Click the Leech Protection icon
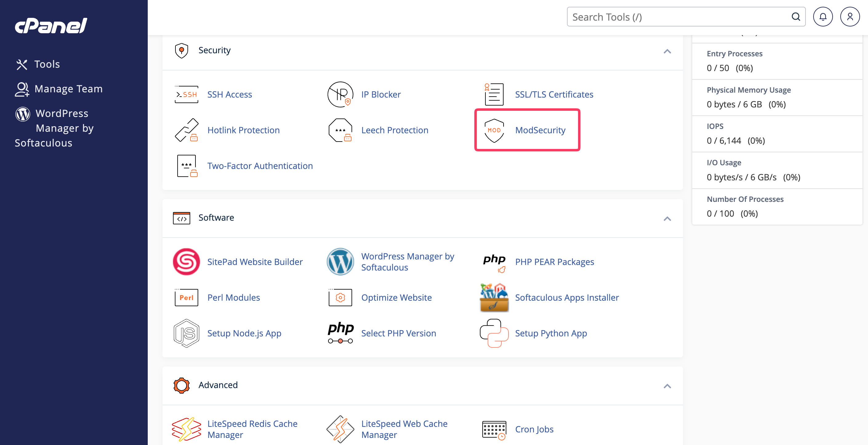The image size is (868, 445). 340,130
